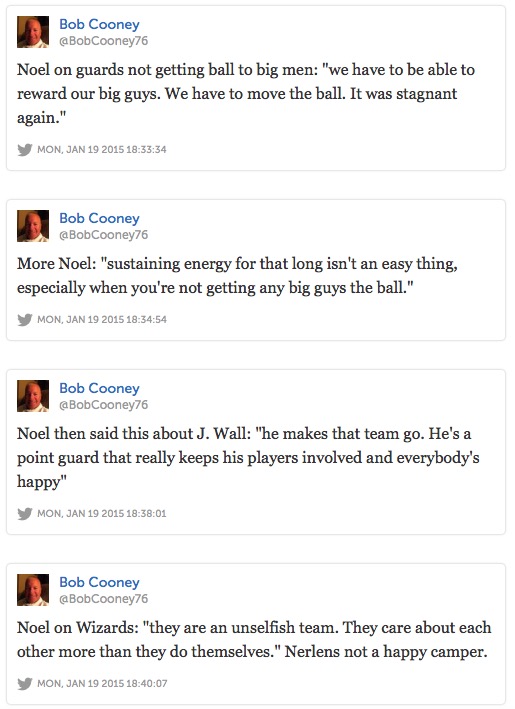Open Bob Cooney name link in second tweet
Viewport: 515px width, 709px height.
(99, 218)
